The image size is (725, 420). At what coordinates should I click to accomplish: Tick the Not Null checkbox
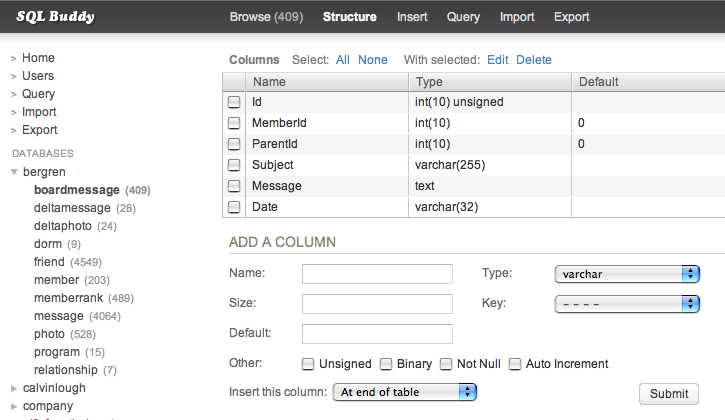click(446, 364)
